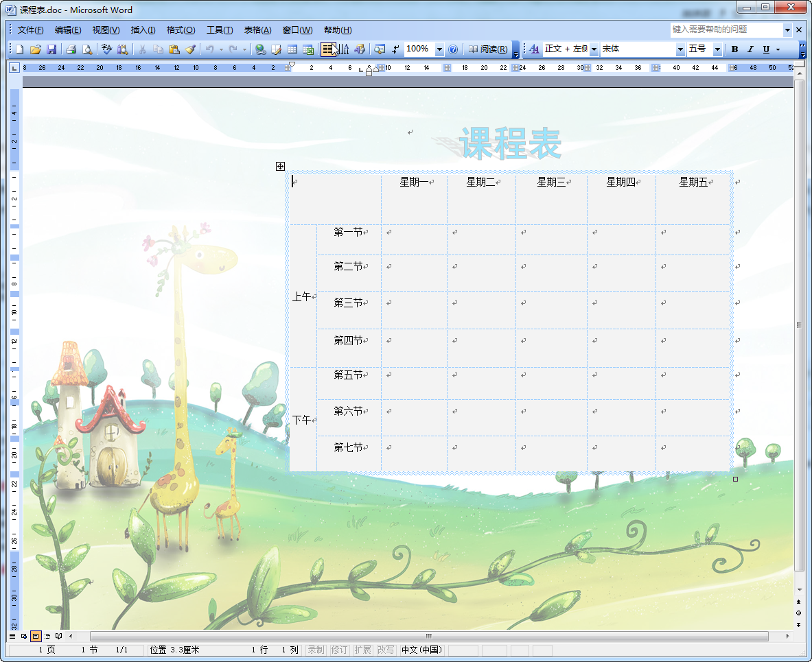Toggle bold formatting

click(734, 49)
